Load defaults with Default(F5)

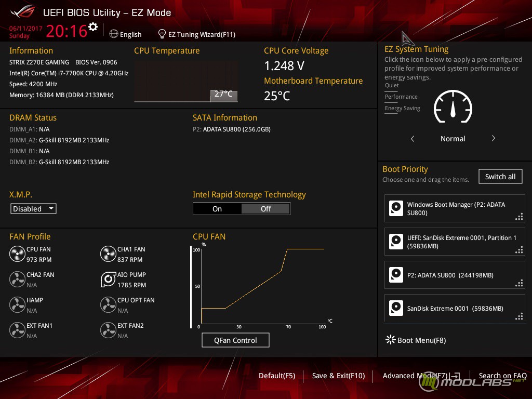tap(277, 376)
